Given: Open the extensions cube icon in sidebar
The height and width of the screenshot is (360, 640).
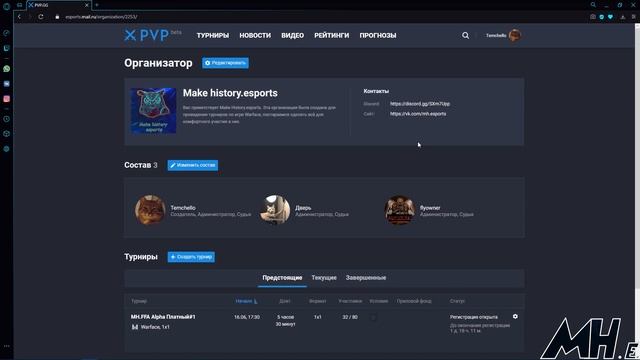Looking at the screenshot, I should tap(7, 134).
